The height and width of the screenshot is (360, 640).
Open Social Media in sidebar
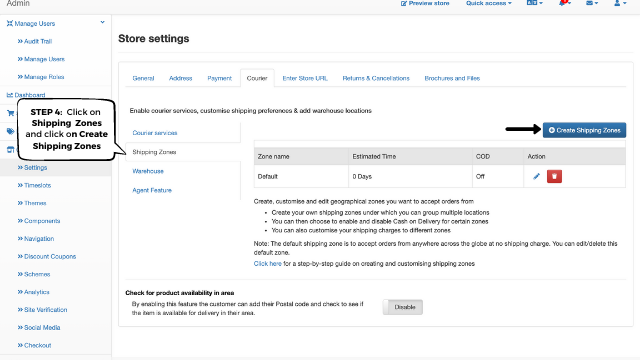(42, 327)
